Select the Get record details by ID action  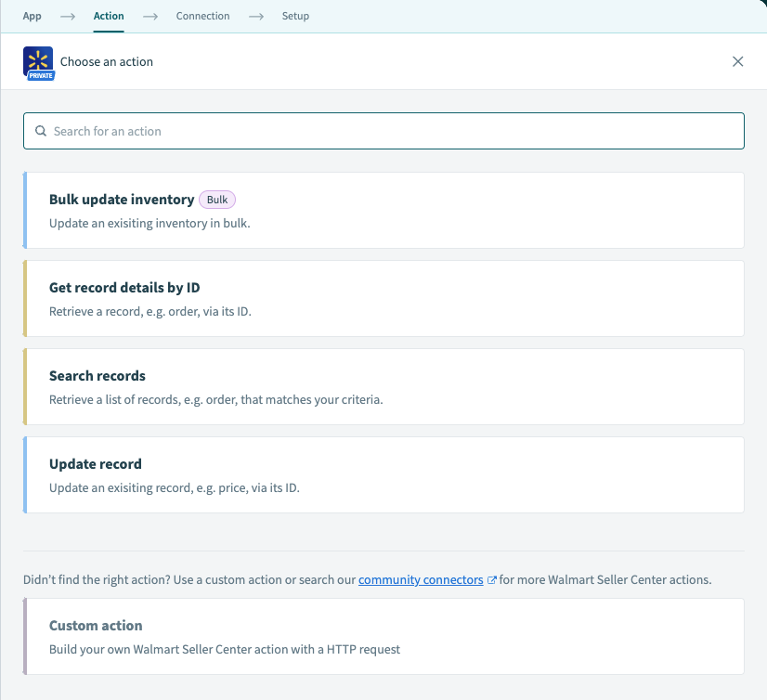383,298
